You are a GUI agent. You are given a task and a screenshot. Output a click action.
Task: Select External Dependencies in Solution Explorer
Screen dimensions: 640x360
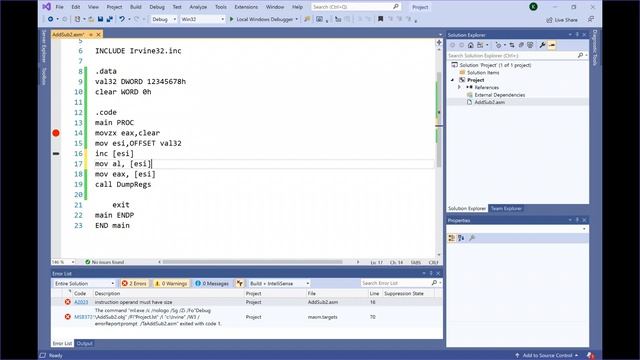[x=500, y=95]
